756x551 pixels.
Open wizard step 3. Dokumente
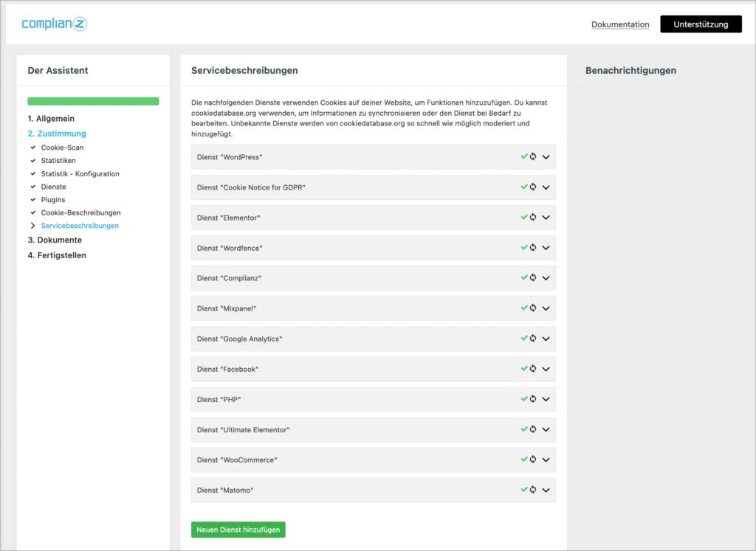pyautogui.click(x=55, y=240)
